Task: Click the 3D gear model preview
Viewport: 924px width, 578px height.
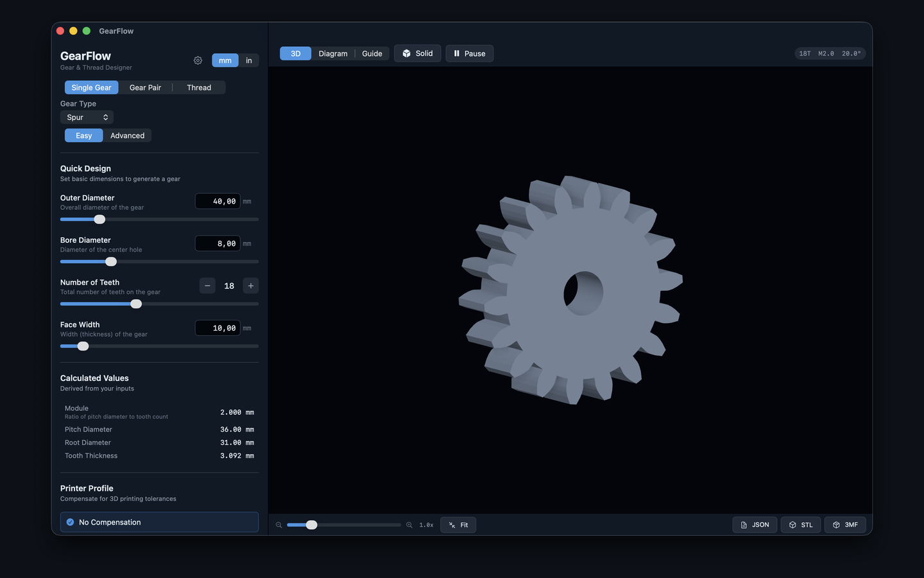Action: [x=570, y=290]
